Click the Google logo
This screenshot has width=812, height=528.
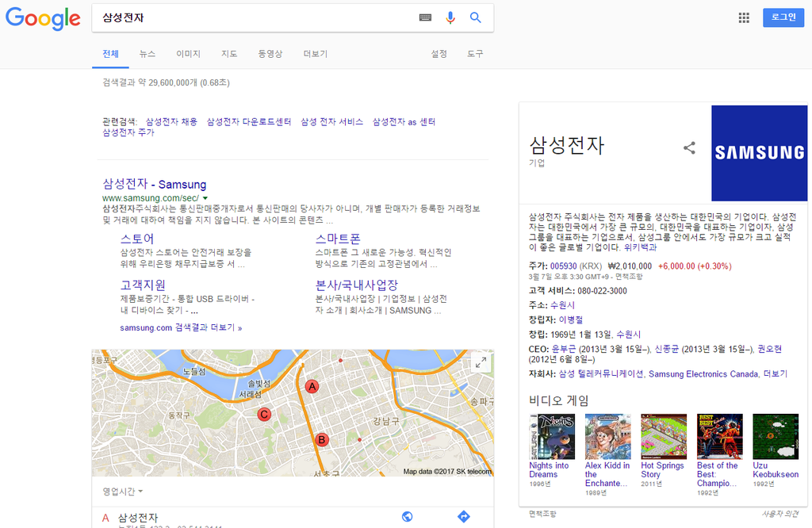(x=43, y=18)
